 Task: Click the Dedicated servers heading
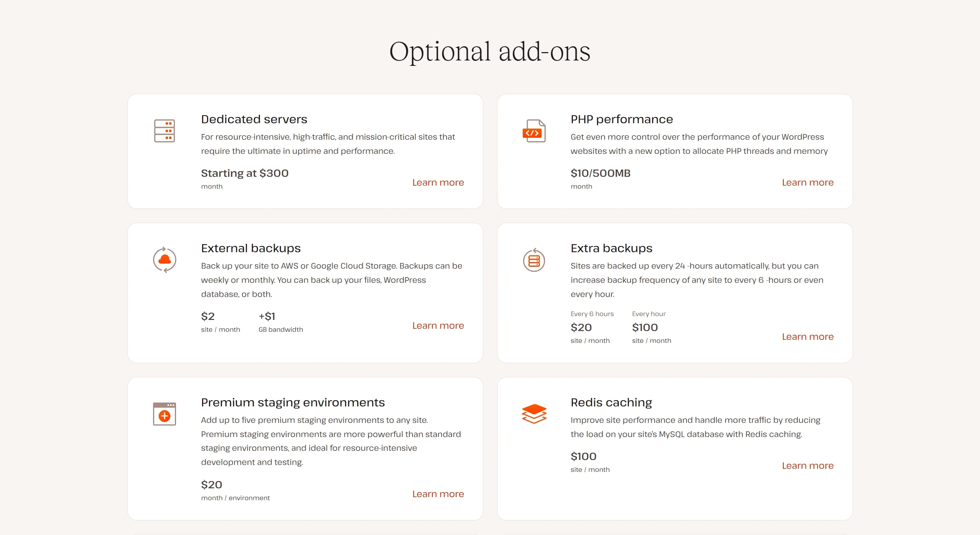254,119
